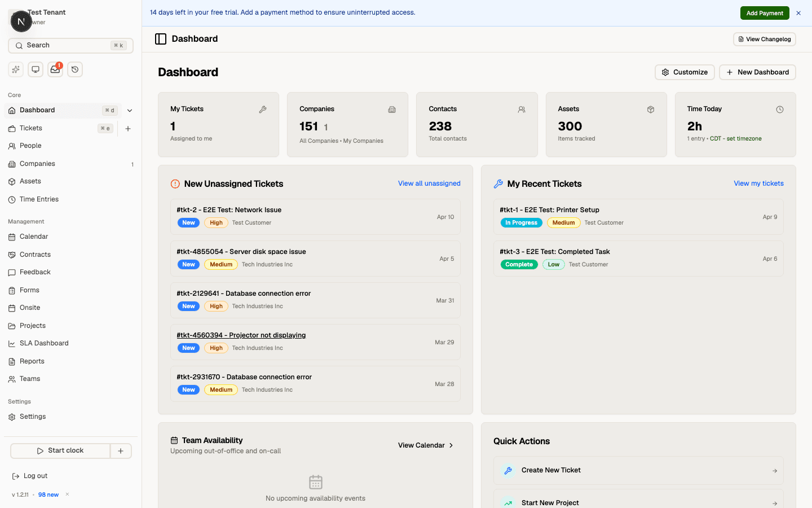Click the Add Payment button

tap(764, 13)
